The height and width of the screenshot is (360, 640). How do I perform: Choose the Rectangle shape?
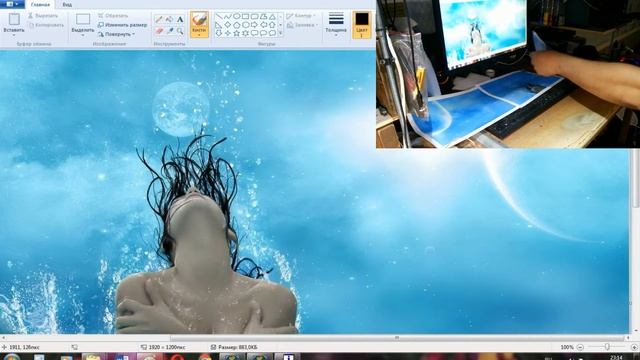245,17
